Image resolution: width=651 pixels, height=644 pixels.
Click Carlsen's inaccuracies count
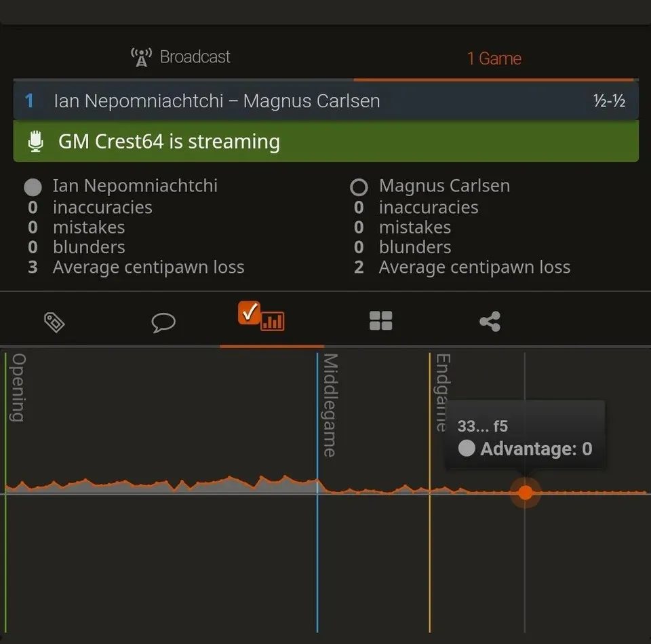[x=359, y=208]
